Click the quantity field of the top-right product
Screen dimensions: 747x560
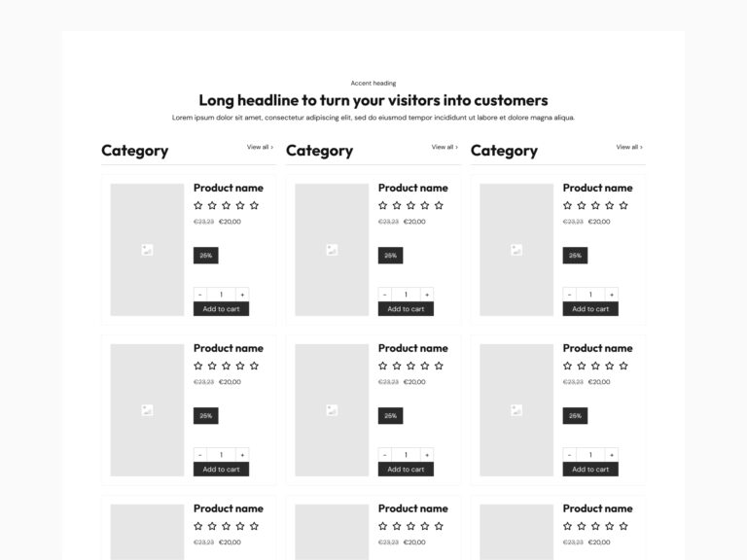(590, 294)
